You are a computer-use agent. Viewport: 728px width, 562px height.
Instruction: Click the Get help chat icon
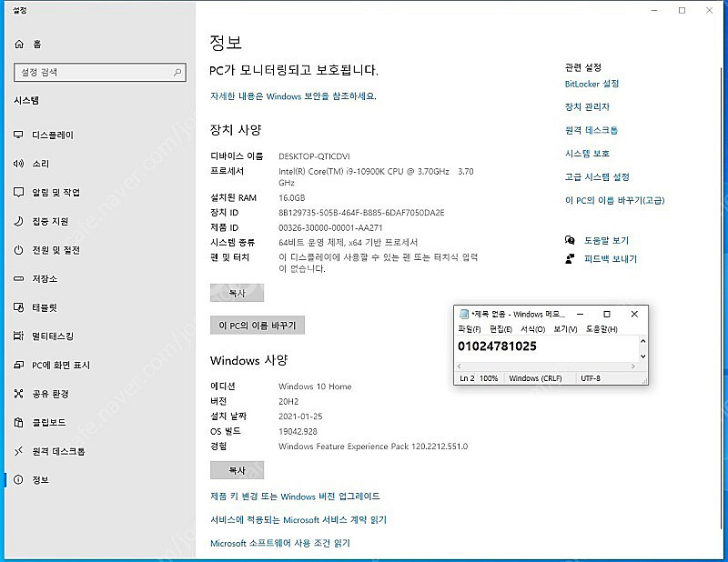570,240
